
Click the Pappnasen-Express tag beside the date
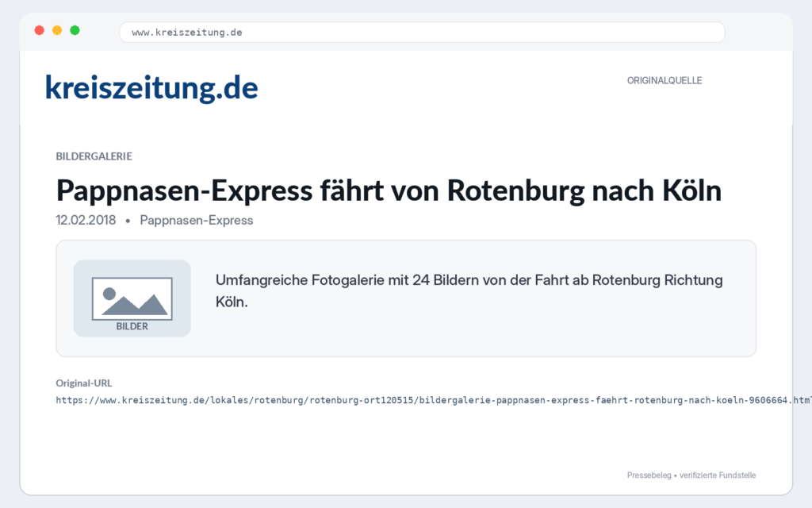(197, 221)
